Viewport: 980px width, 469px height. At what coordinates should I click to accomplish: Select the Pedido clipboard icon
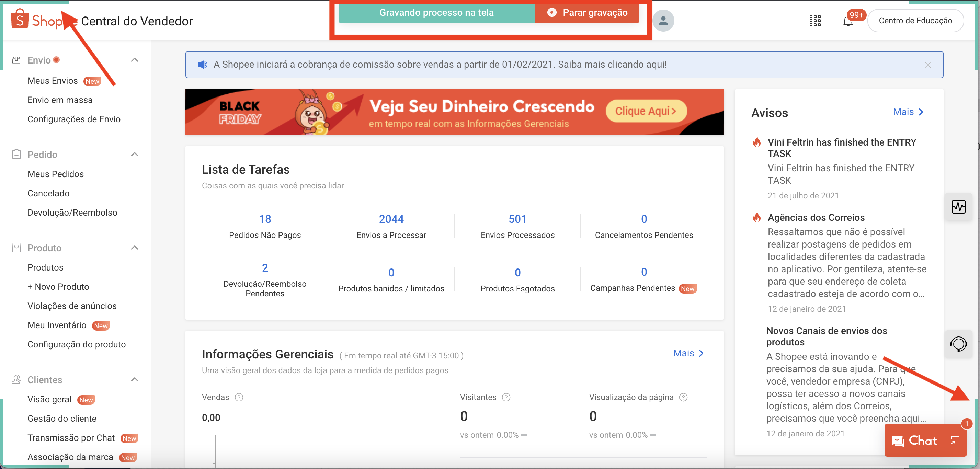[16, 154]
